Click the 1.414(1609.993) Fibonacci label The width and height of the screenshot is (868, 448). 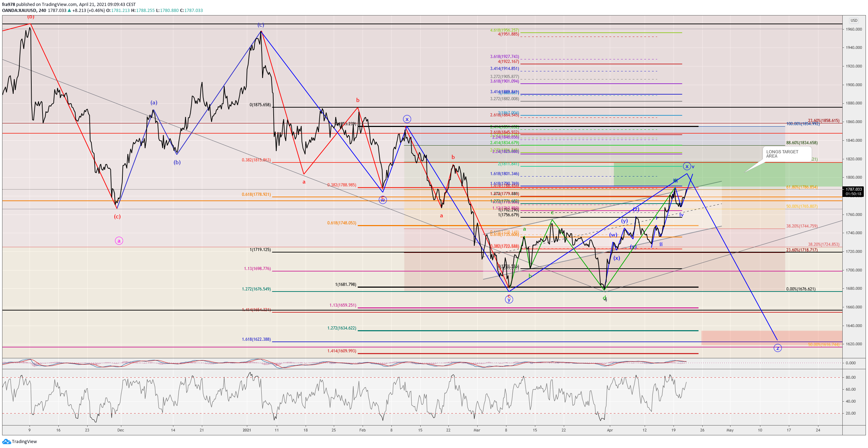(342, 351)
